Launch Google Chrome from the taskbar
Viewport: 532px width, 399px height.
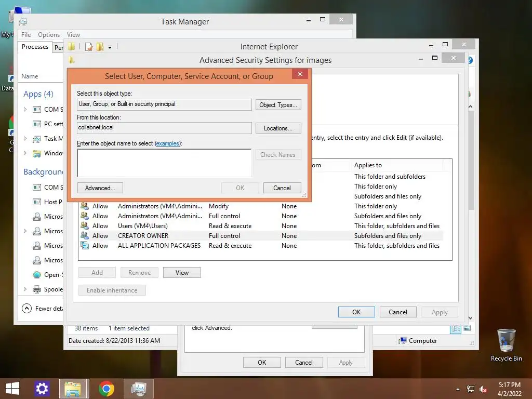(x=107, y=389)
